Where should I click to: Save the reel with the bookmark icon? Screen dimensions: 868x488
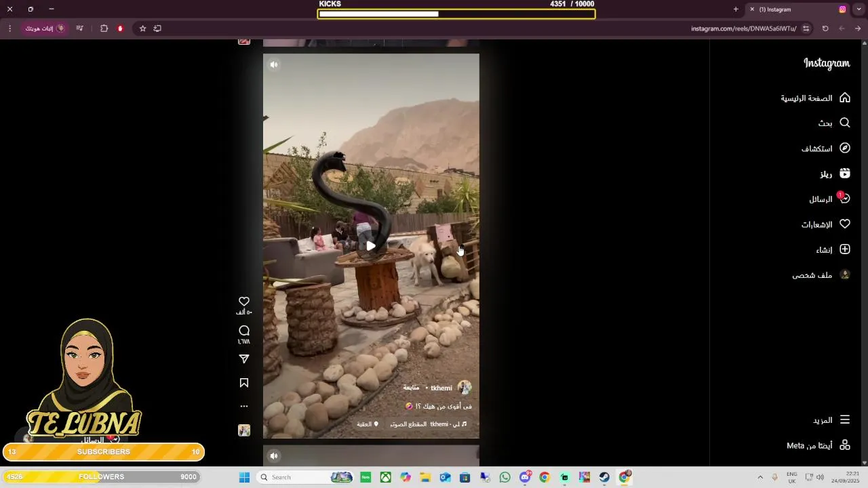[244, 383]
